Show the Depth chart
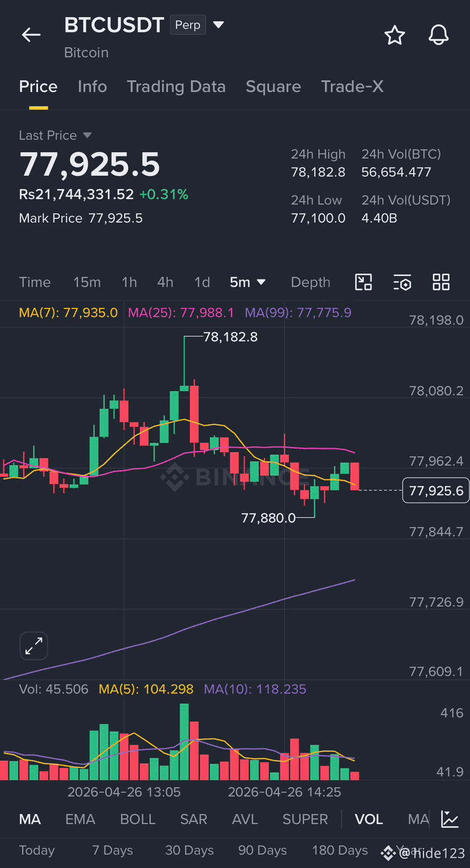This screenshot has width=470, height=868. 310,282
